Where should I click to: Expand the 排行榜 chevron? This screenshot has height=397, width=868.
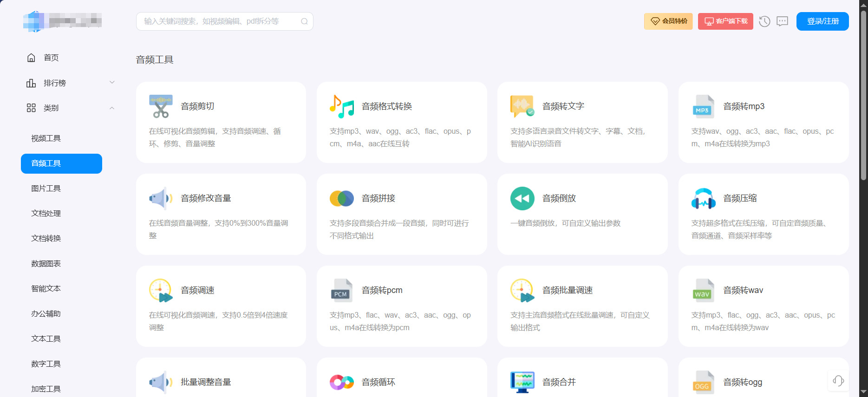[x=112, y=82]
